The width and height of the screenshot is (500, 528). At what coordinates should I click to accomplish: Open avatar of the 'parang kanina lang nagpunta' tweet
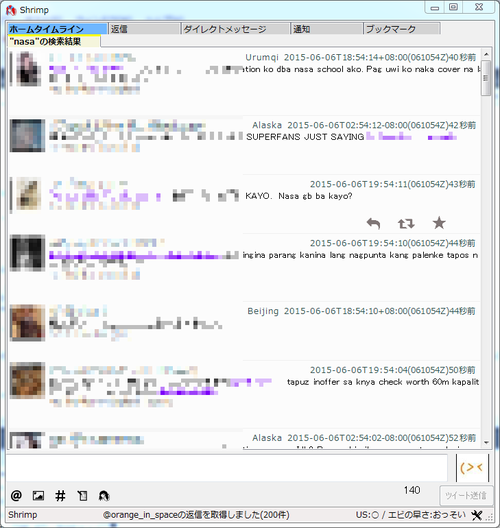pos(27,253)
